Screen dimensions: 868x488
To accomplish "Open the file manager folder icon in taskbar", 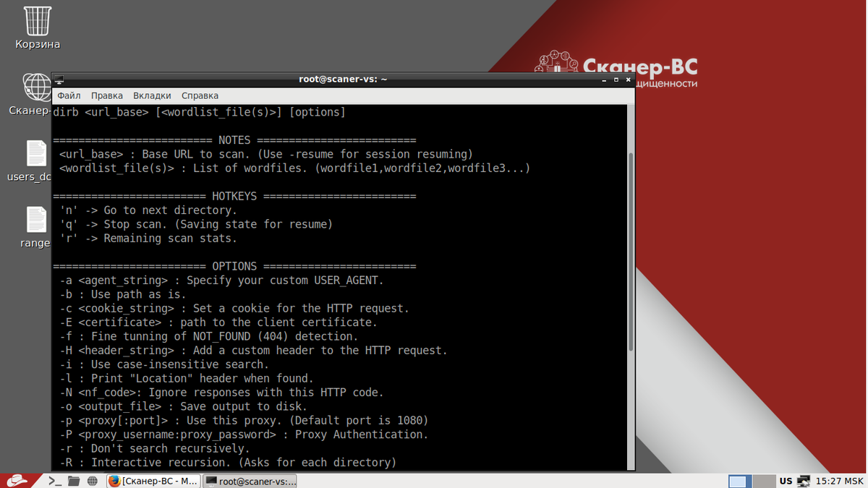I will (73, 480).
